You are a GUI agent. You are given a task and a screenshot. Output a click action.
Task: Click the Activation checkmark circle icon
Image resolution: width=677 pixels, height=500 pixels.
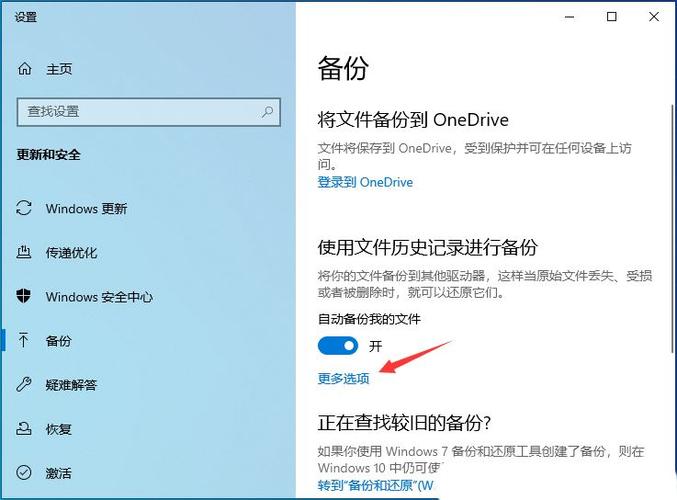pyautogui.click(x=24, y=473)
